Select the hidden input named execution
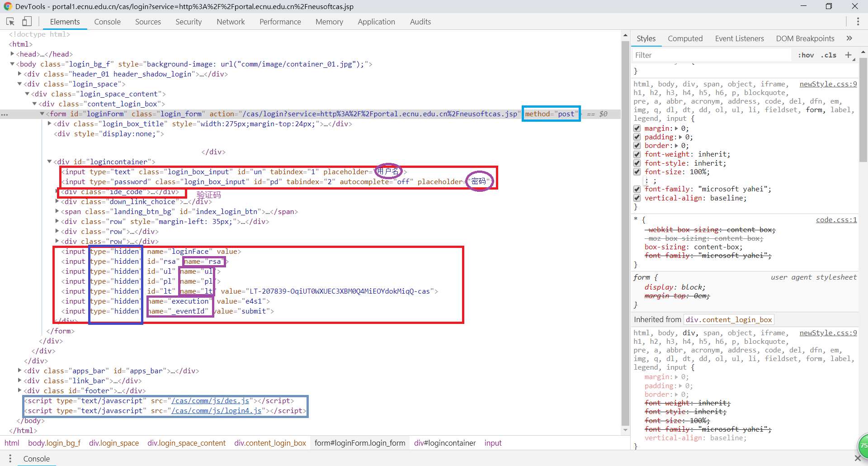The image size is (868, 466). [x=165, y=301]
